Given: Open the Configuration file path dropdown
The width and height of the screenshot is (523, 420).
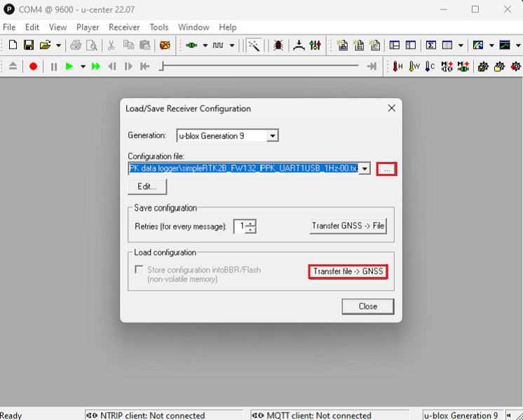Looking at the screenshot, I should [365, 169].
